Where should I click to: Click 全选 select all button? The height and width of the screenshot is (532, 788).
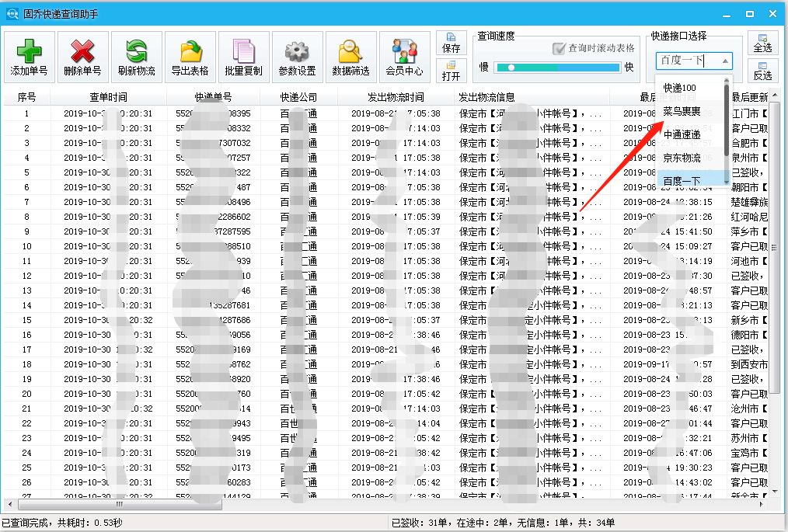tap(762, 43)
